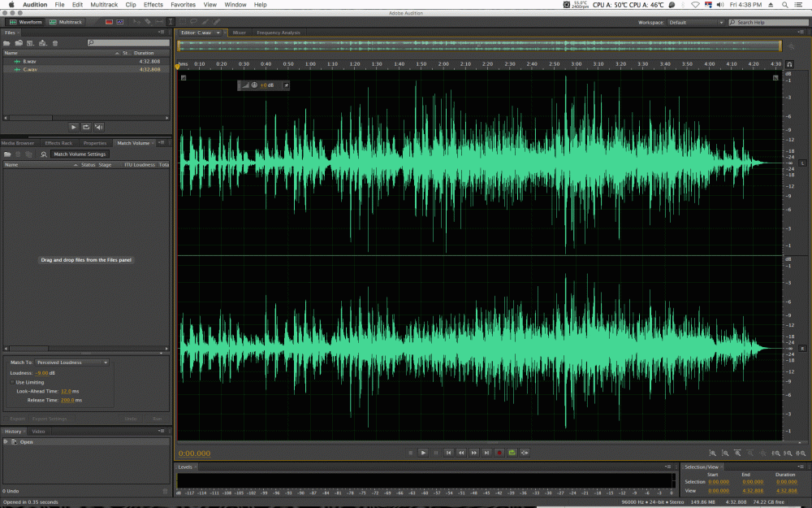Click Move Playhead to Previous button
The height and width of the screenshot is (508, 812).
[x=448, y=453]
